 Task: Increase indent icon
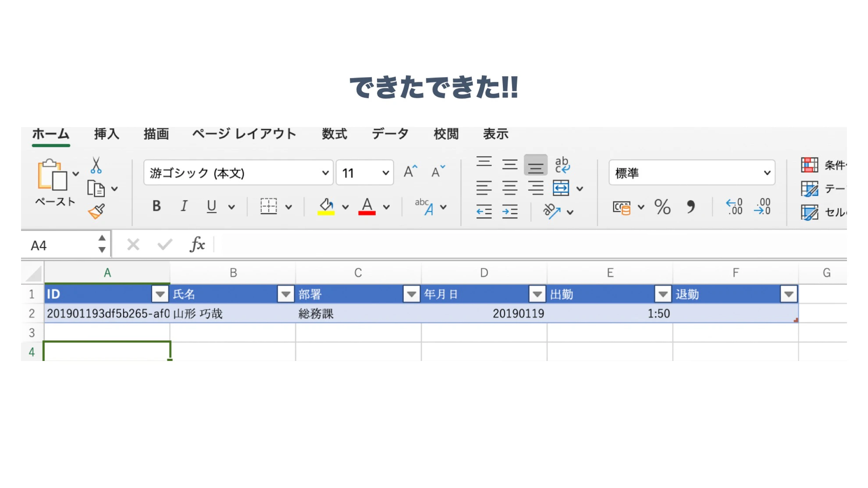(510, 212)
